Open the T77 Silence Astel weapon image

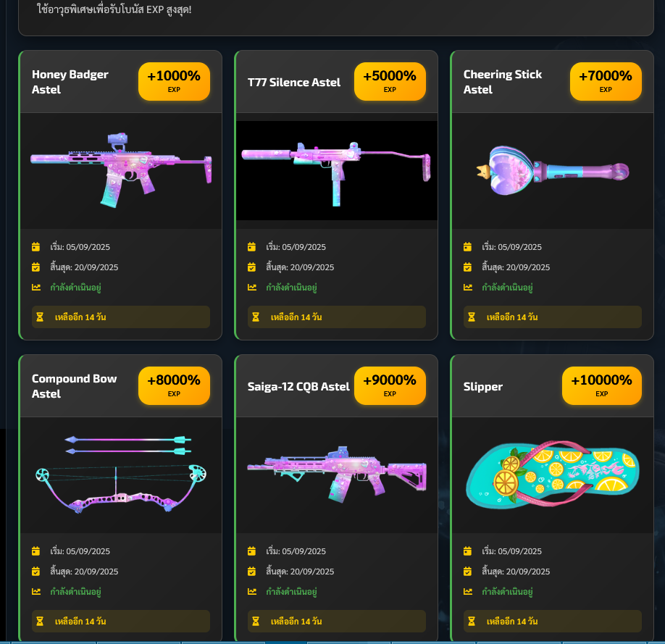(x=337, y=170)
